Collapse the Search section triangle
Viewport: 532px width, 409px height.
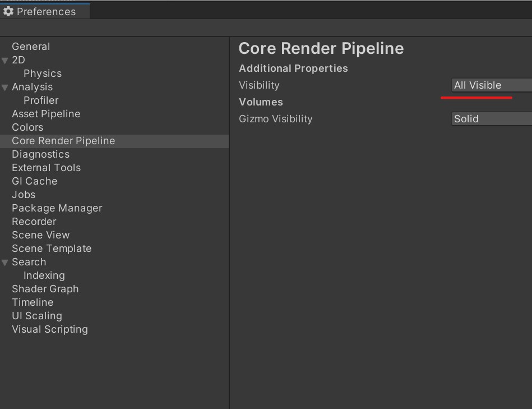[x=4, y=261]
